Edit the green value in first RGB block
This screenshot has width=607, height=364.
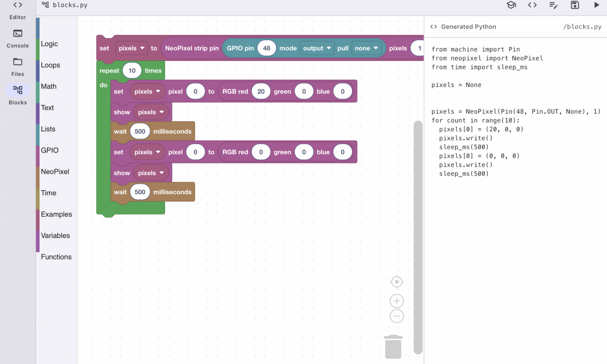coord(304,91)
